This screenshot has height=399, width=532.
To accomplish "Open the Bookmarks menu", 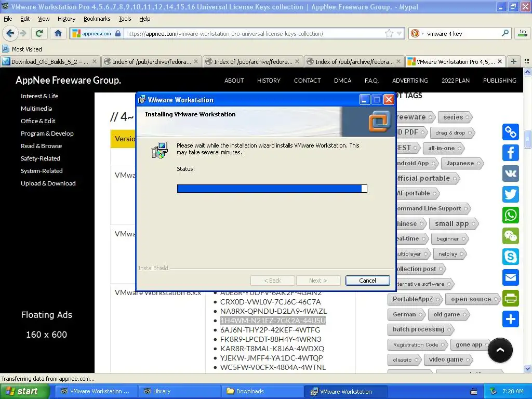I will coord(97,19).
